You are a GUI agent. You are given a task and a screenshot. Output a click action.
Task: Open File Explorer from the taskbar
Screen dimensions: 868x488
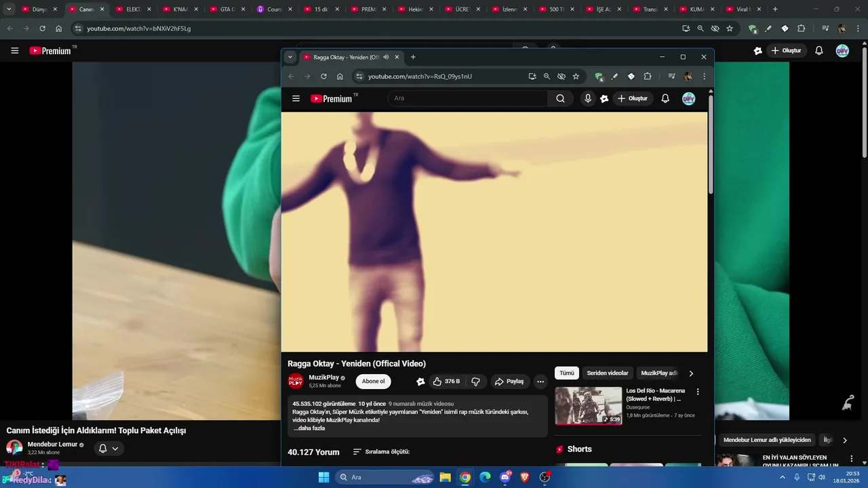(445, 477)
